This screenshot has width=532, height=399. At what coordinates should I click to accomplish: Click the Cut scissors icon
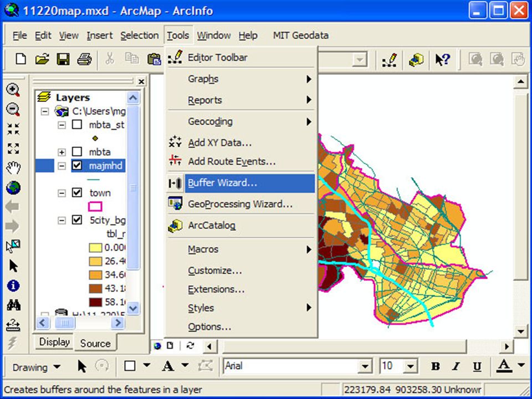tap(110, 59)
